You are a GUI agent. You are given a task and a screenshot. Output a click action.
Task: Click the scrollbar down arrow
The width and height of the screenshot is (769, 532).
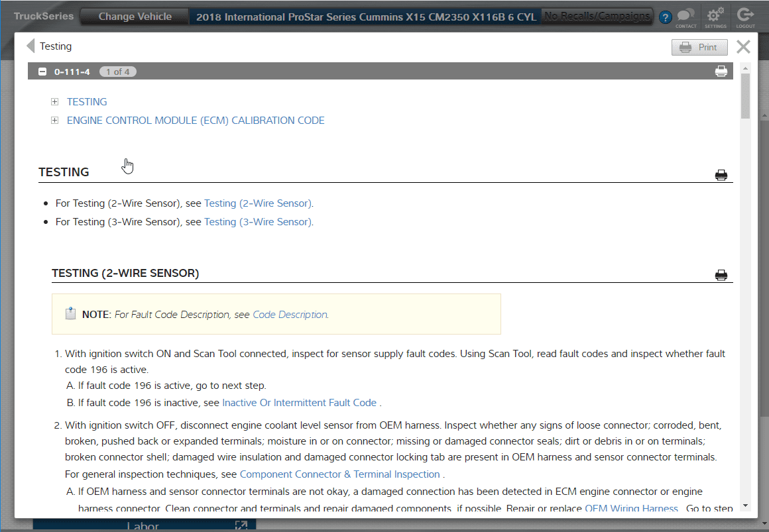click(745, 506)
